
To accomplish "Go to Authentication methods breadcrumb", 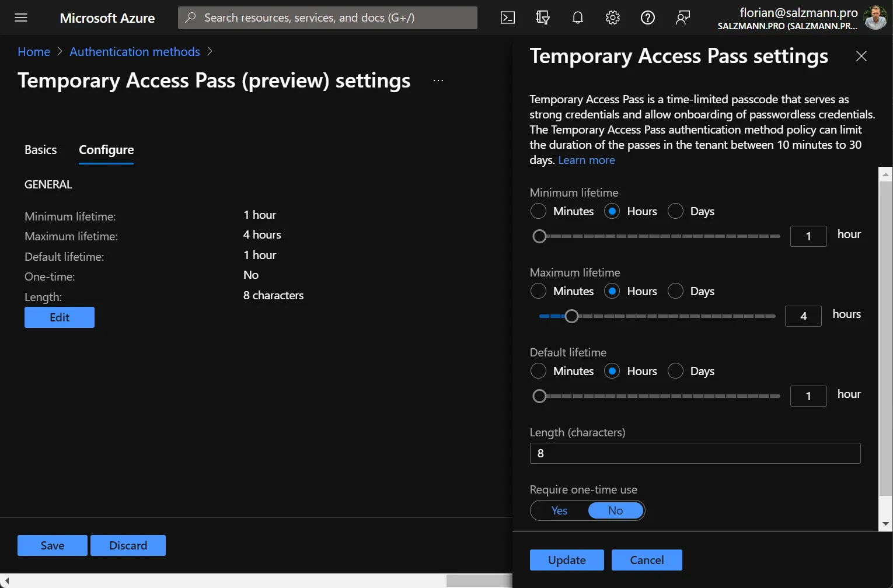I will click(135, 52).
